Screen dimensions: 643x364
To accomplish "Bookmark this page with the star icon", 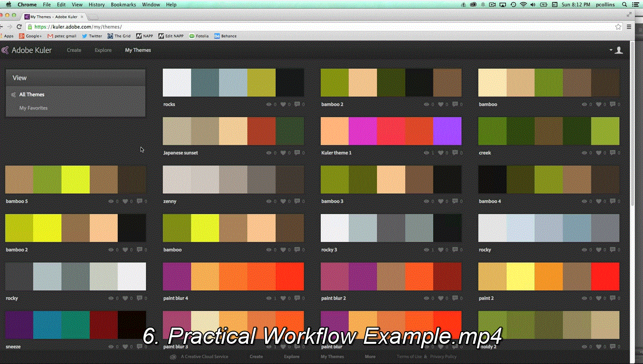I will [618, 27].
